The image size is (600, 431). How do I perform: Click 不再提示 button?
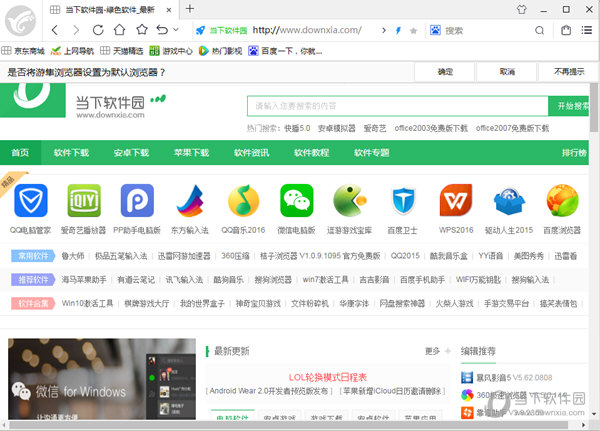tap(569, 72)
